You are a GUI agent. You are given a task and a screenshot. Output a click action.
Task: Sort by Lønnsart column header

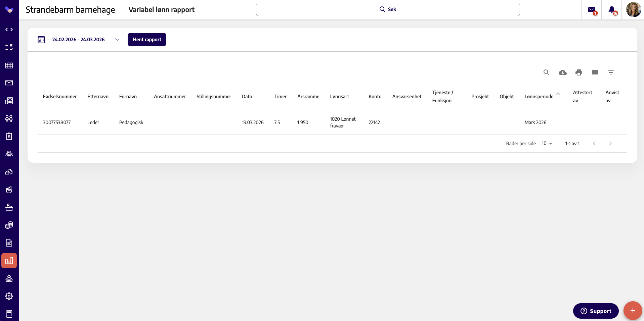(x=340, y=97)
